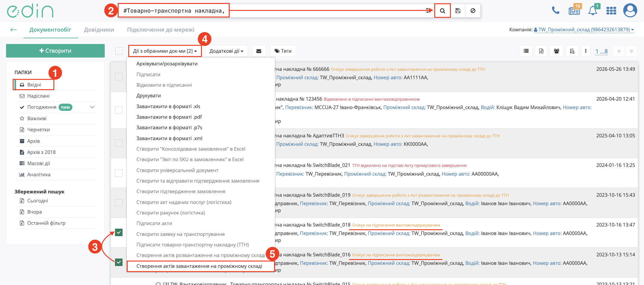
Task: Click the Створити button
Action: 55,51
